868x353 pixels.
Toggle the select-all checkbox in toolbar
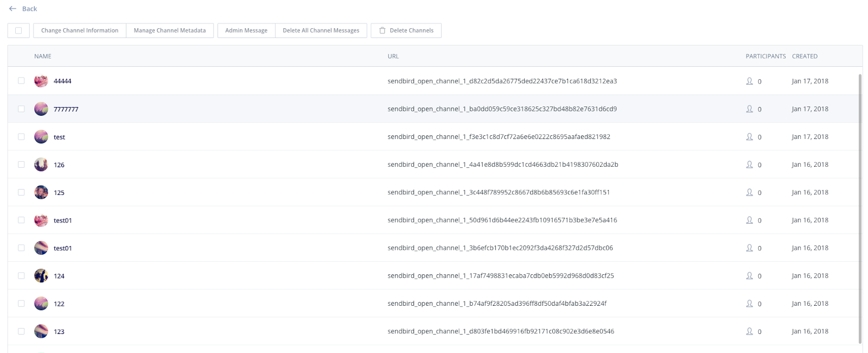pos(18,30)
